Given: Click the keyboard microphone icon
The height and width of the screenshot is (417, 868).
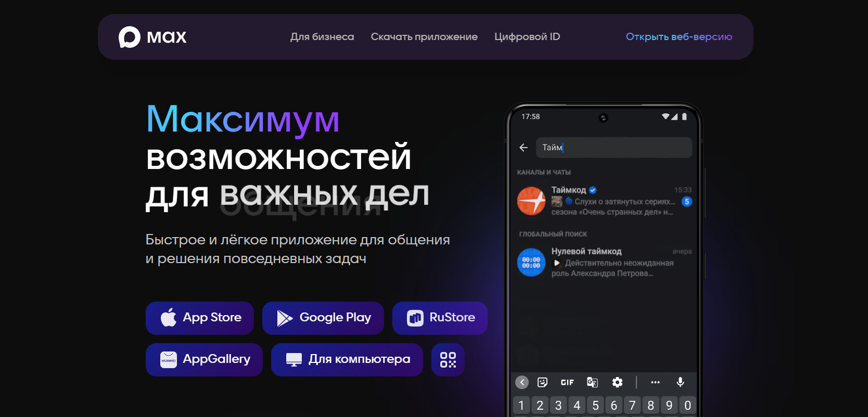Looking at the screenshot, I should click(680, 382).
